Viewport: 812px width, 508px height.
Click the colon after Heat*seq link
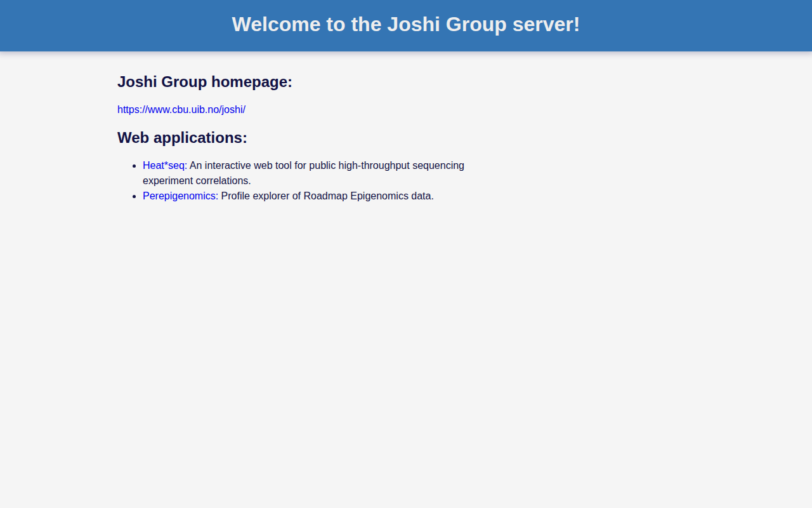click(185, 165)
